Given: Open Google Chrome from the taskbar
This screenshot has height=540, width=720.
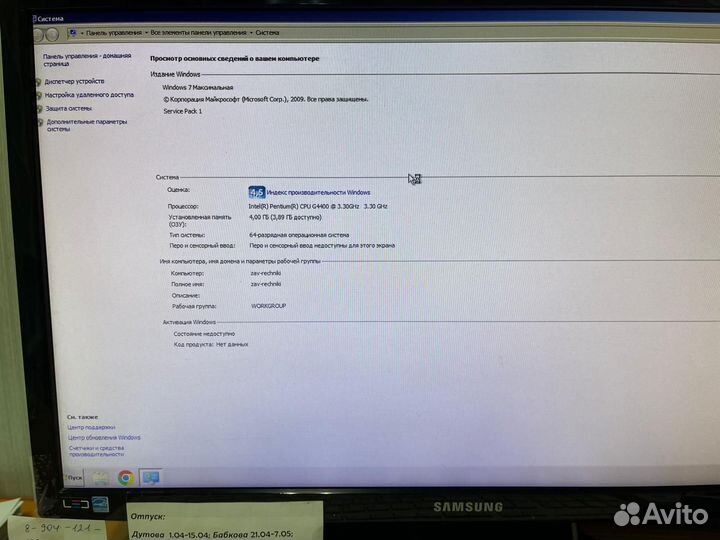Looking at the screenshot, I should (x=126, y=477).
